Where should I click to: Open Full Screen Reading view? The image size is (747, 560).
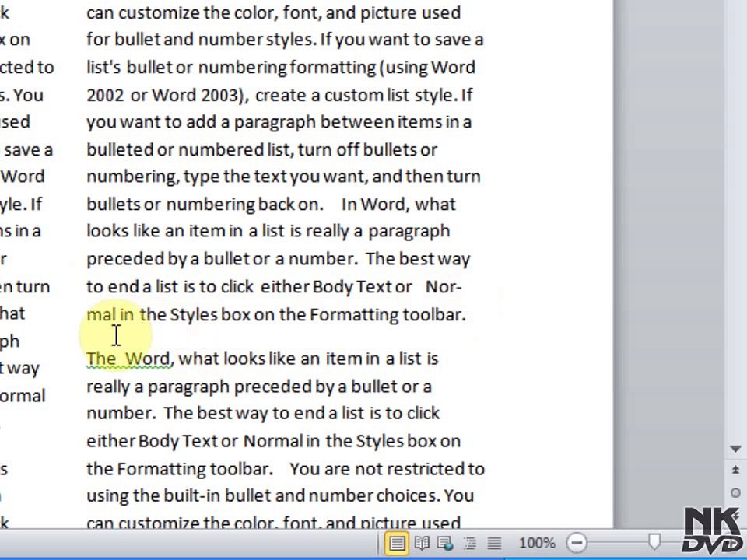422,543
